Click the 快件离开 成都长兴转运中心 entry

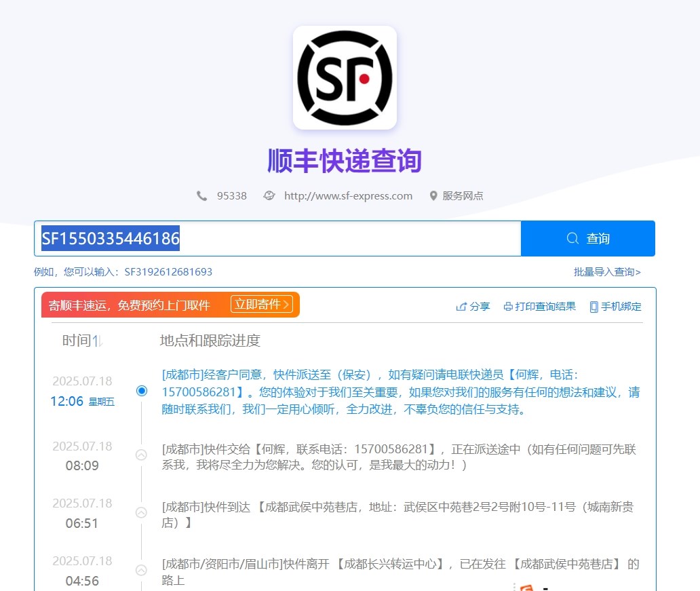click(400, 572)
